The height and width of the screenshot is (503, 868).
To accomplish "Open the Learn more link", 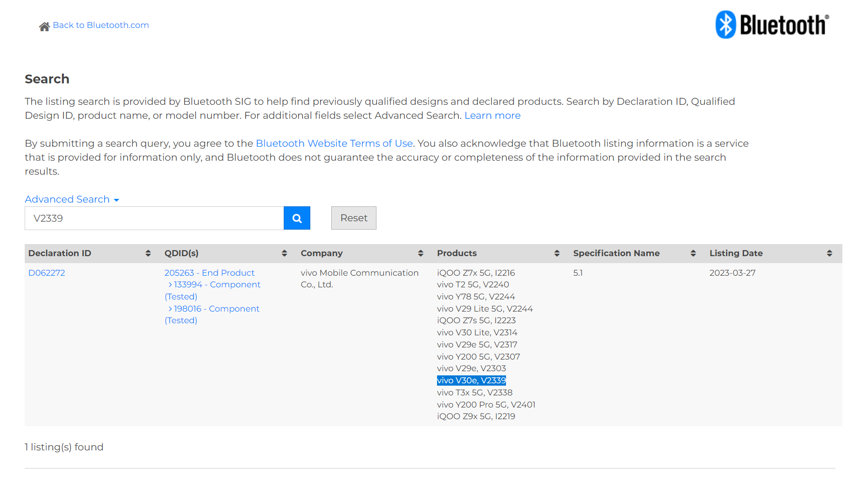I will [x=492, y=116].
